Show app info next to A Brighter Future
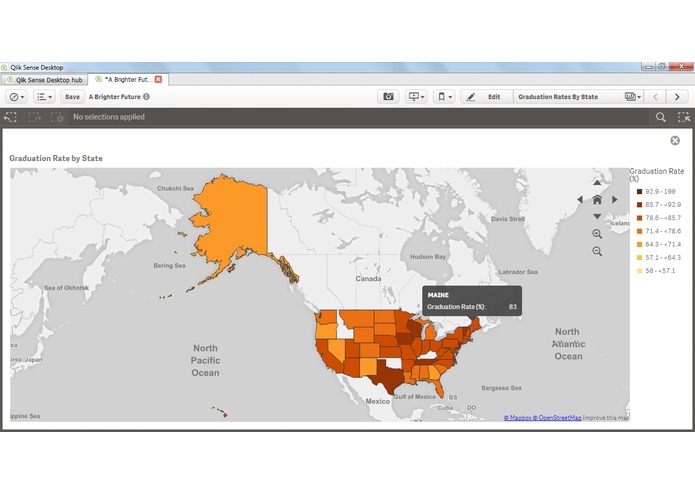The image size is (695, 494). (x=146, y=97)
